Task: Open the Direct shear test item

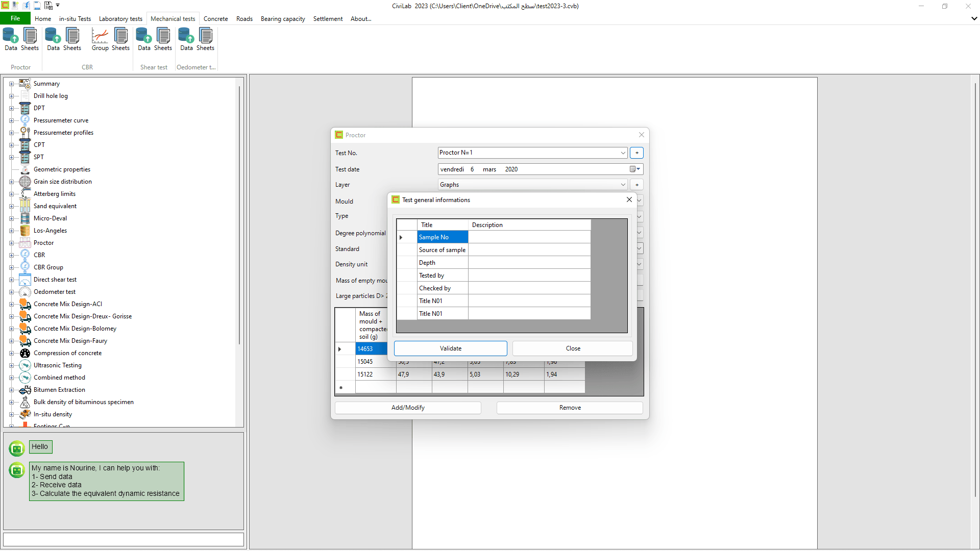Action: click(55, 279)
